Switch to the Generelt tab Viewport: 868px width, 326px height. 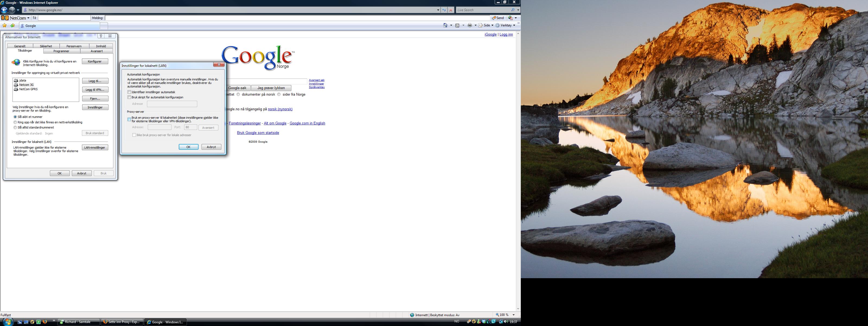(20, 46)
